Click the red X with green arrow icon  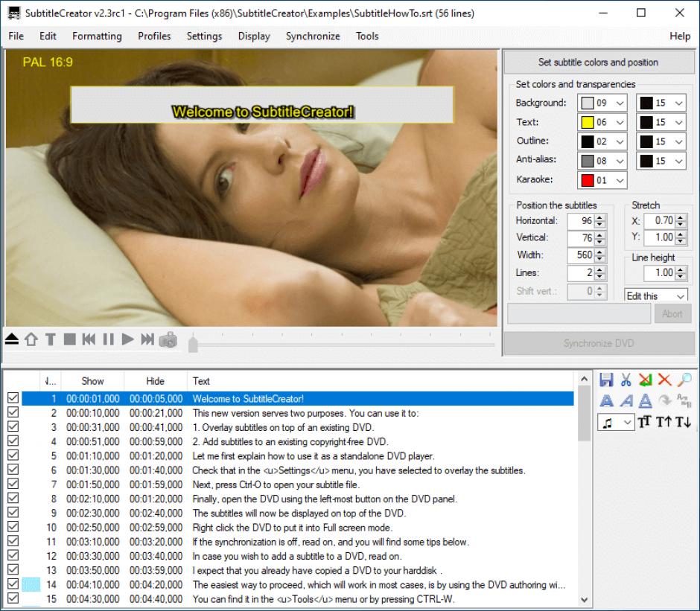[645, 380]
